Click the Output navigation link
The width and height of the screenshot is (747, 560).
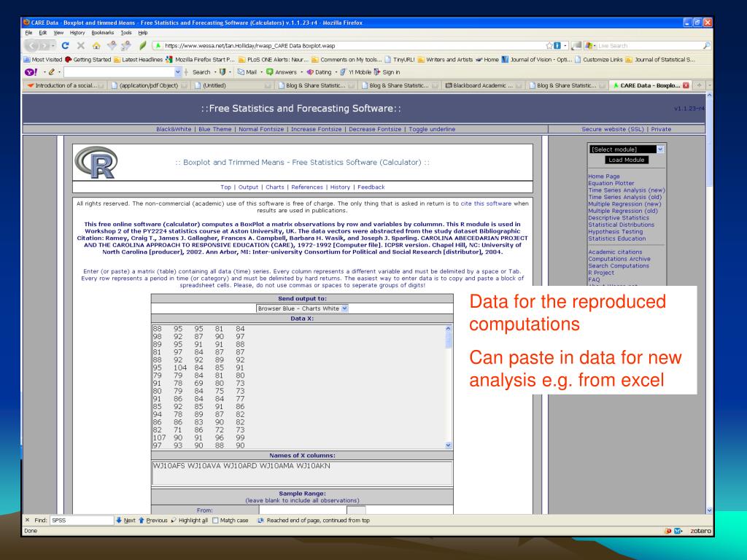click(x=248, y=187)
